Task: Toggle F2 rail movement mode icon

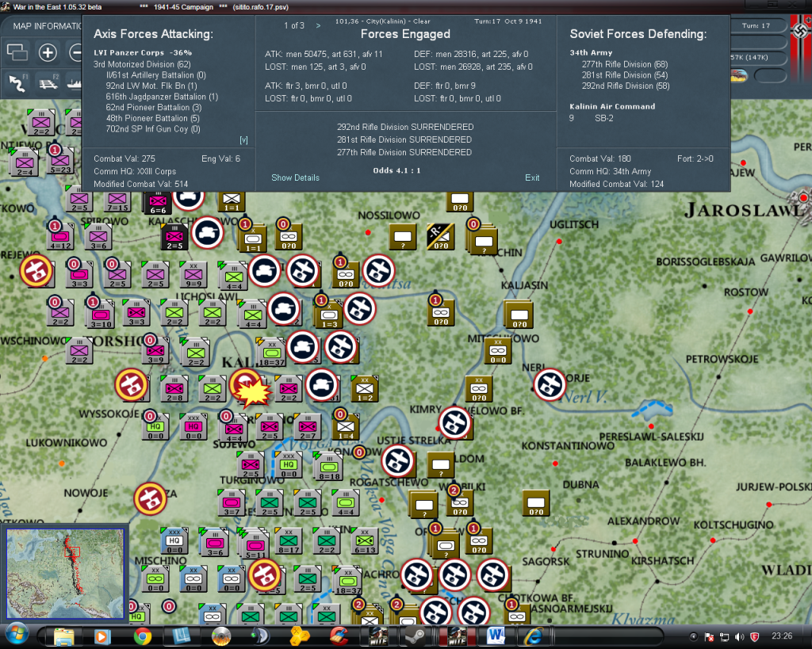Action: tap(48, 83)
